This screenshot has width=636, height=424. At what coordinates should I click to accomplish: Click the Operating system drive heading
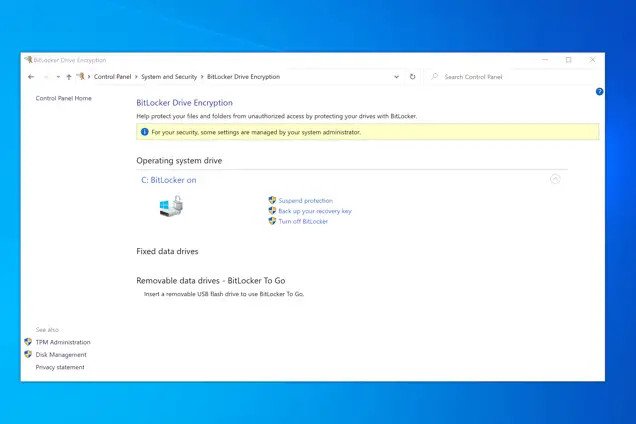[x=179, y=161]
